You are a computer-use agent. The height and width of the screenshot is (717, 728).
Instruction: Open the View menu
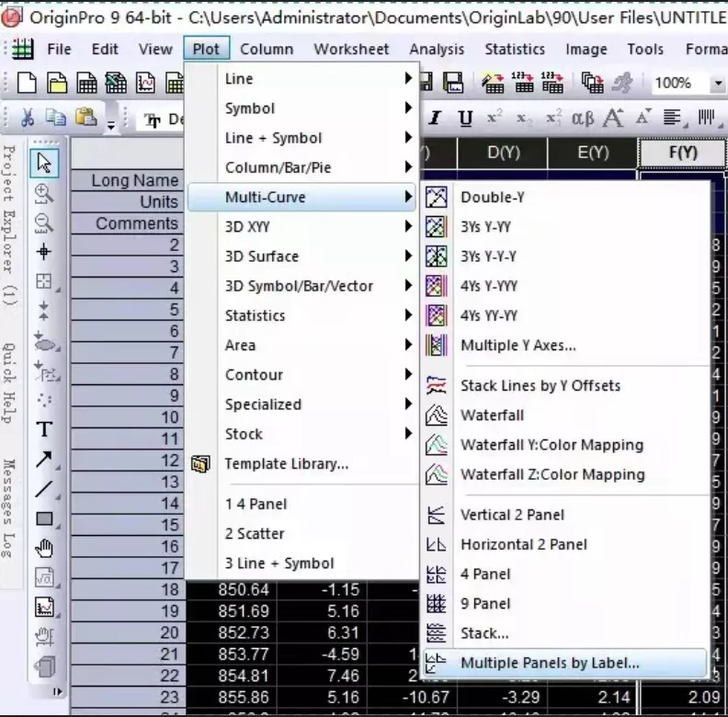pyautogui.click(x=155, y=50)
